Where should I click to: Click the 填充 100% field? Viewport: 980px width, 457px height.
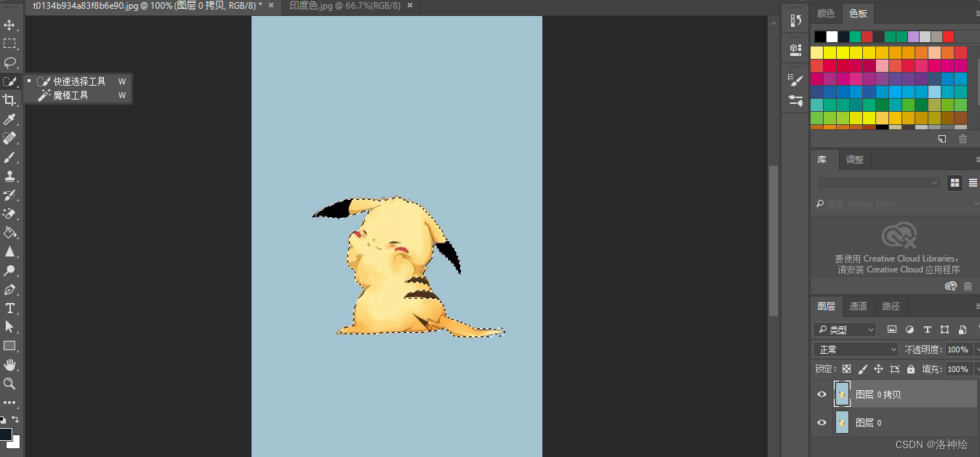958,369
